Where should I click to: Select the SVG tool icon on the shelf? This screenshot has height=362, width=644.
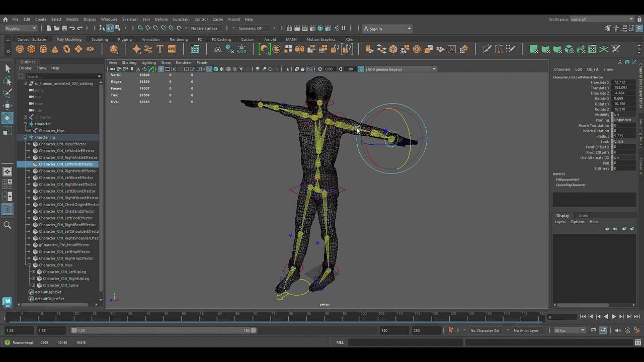coord(172,49)
